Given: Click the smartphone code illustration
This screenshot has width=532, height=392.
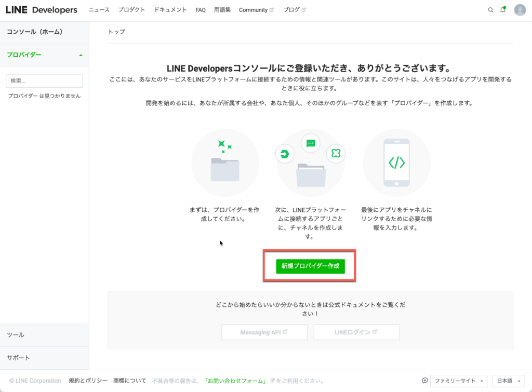Looking at the screenshot, I should [x=396, y=163].
